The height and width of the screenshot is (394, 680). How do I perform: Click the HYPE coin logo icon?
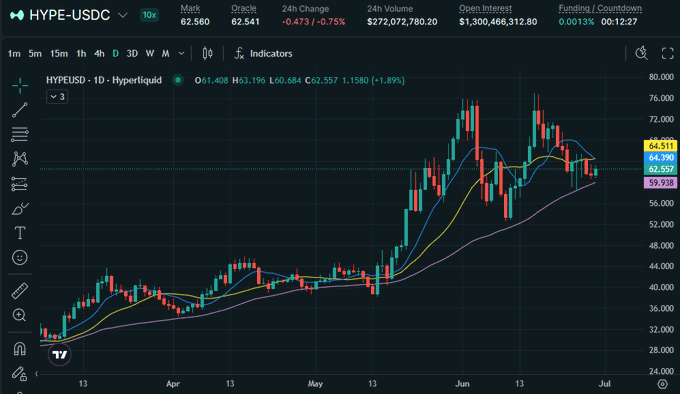pos(17,15)
